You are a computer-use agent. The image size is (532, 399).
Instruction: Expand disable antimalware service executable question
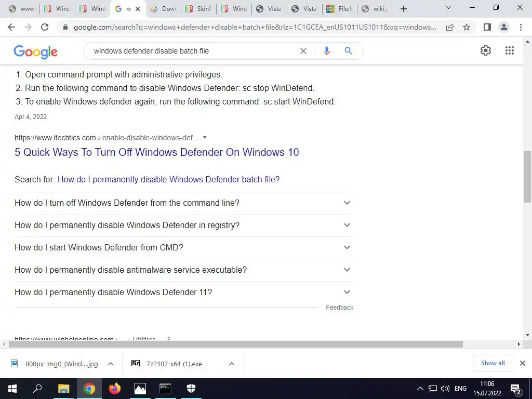[184, 270]
